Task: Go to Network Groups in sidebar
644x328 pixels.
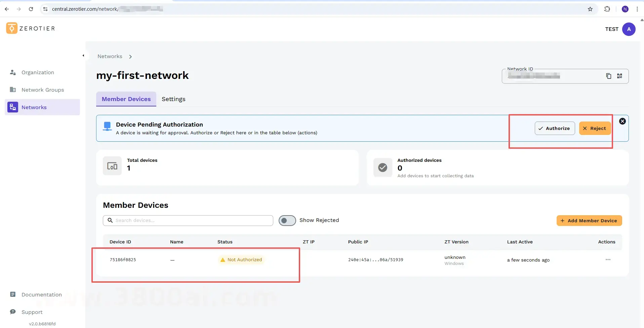Action: 42,90
